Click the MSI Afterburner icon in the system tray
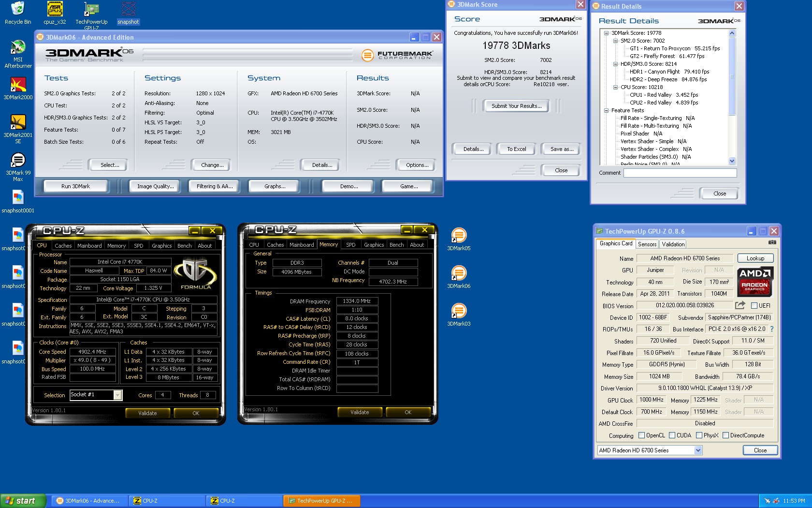812x508 pixels. click(x=776, y=501)
